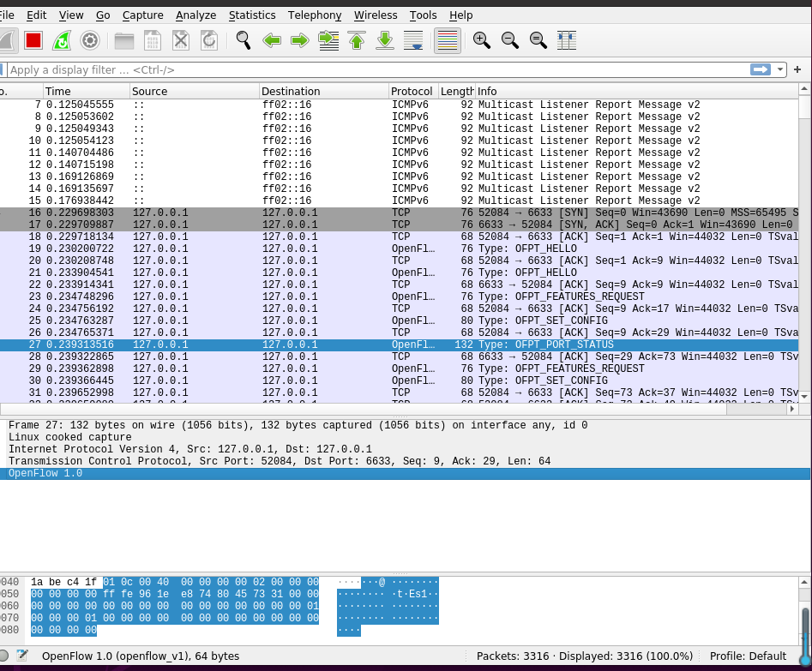Click the Profile: Default status label
The width and height of the screenshot is (812, 671).
748,656
